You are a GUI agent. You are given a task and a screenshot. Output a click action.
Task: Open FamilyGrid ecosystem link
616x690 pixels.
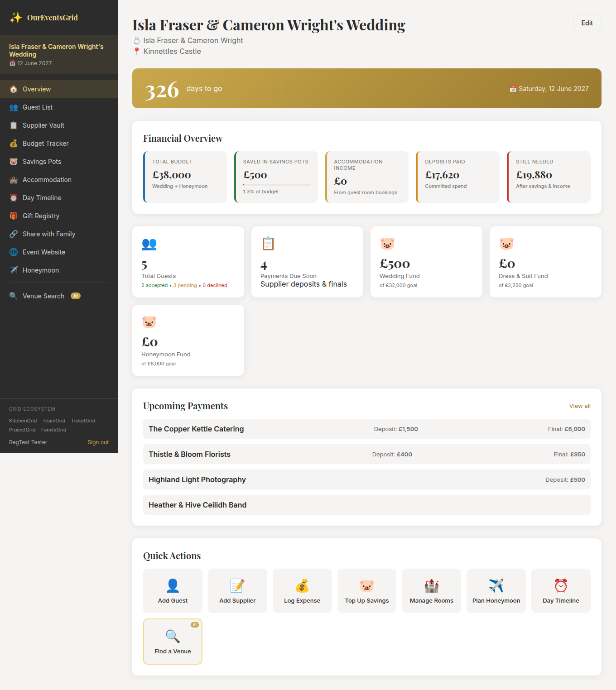[53, 430]
